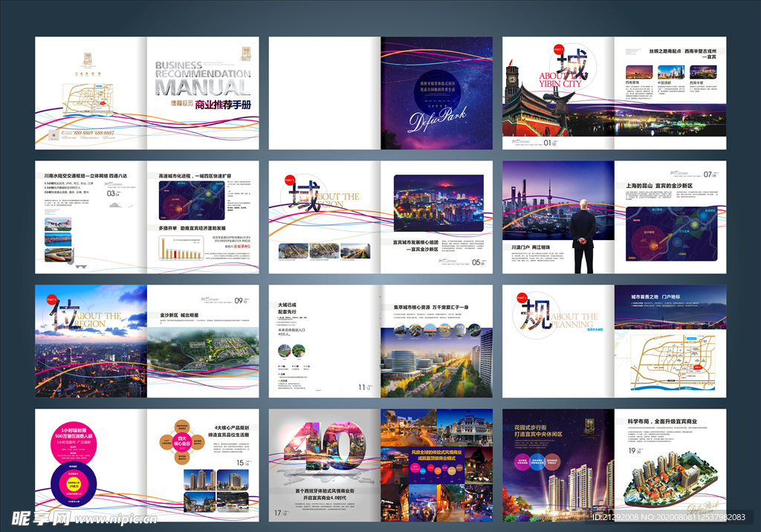This screenshot has height=532, width=761.
Task: Click the ABOUT YIBIN CITY heading
Action: 560,80
